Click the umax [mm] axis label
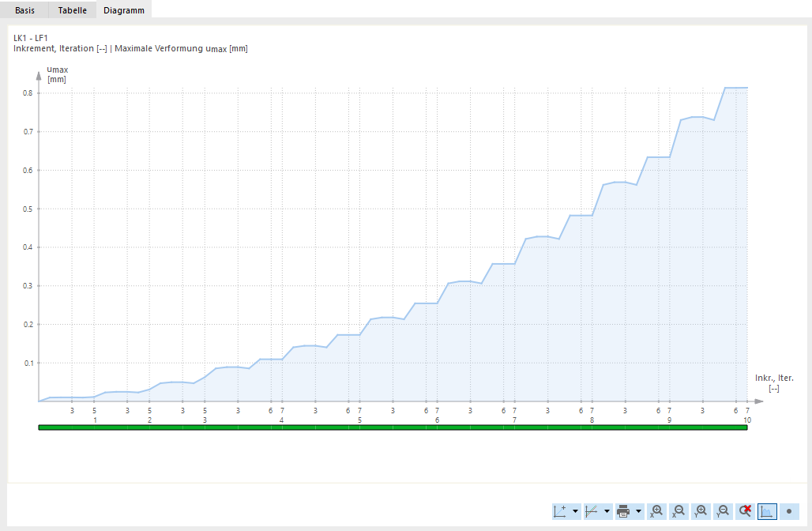This screenshot has height=531, width=812. pyautogui.click(x=55, y=74)
